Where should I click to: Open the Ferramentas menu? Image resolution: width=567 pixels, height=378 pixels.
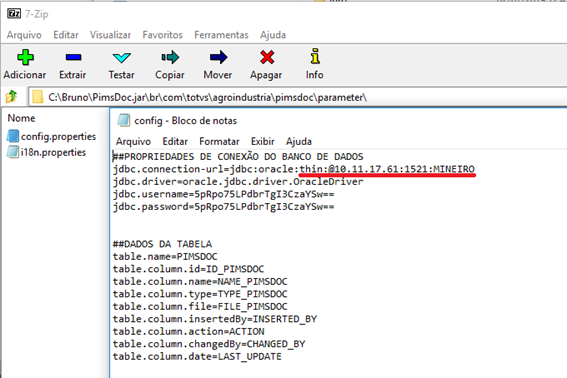221,35
